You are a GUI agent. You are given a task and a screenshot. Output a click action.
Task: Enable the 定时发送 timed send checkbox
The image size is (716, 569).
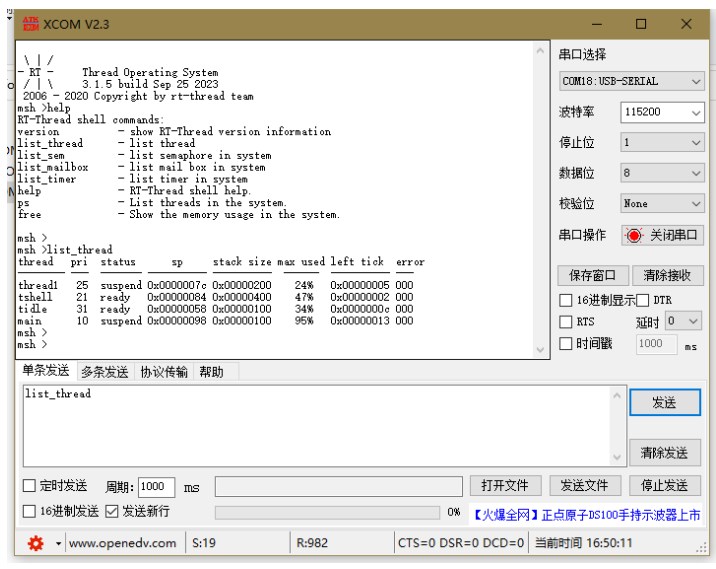coord(29,485)
